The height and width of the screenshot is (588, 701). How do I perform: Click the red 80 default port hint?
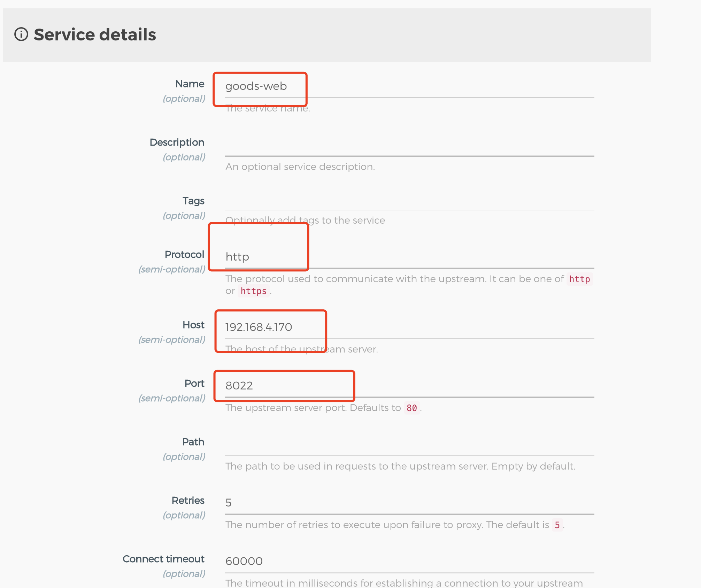[412, 408]
